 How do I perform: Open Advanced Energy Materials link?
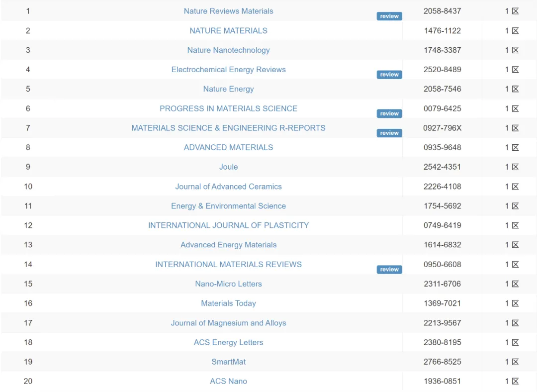click(228, 245)
